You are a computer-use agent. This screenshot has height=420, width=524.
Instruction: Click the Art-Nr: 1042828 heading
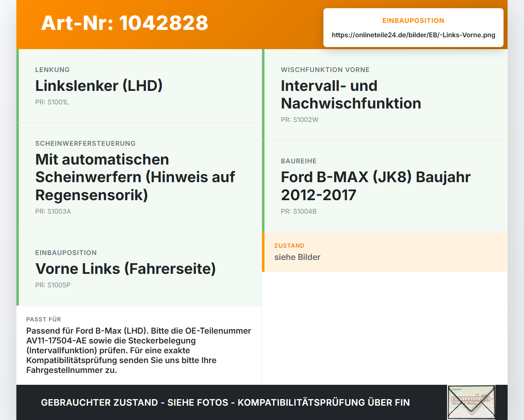coord(124,23)
